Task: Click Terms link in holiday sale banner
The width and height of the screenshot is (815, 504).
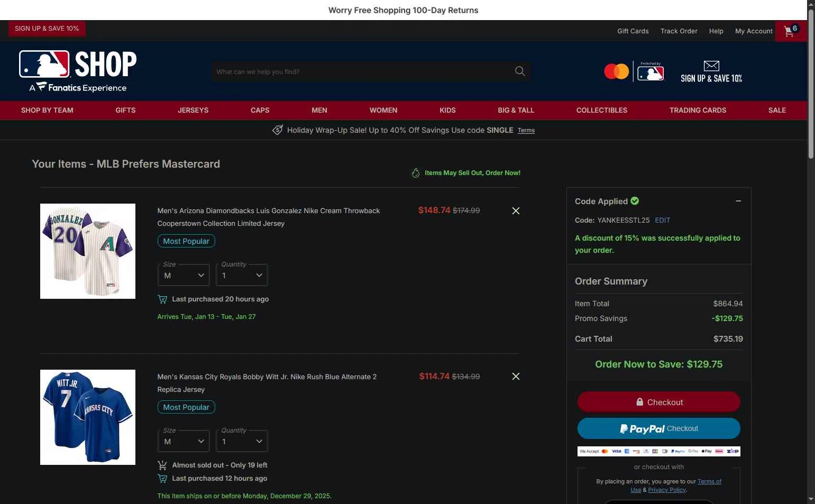Action: click(x=526, y=131)
